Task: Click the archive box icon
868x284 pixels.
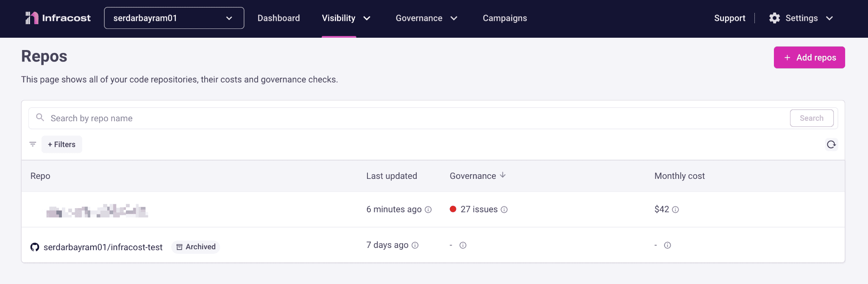Action: (x=179, y=247)
